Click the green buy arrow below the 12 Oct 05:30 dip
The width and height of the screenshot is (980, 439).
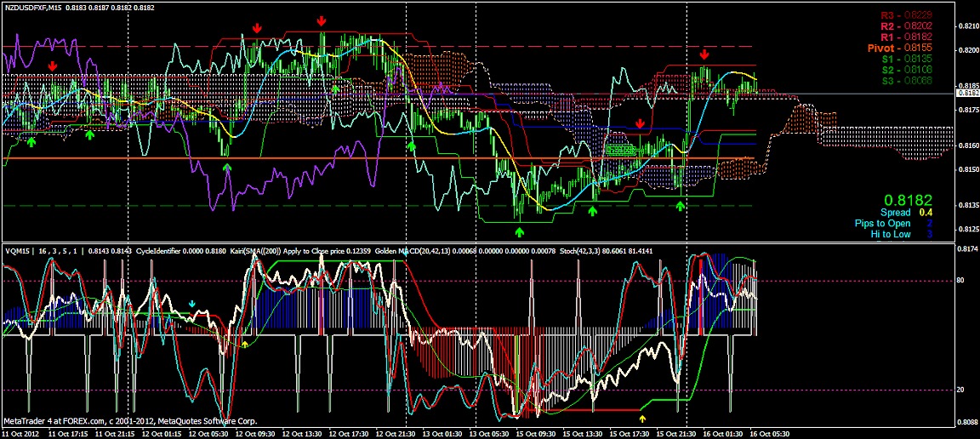(x=227, y=167)
